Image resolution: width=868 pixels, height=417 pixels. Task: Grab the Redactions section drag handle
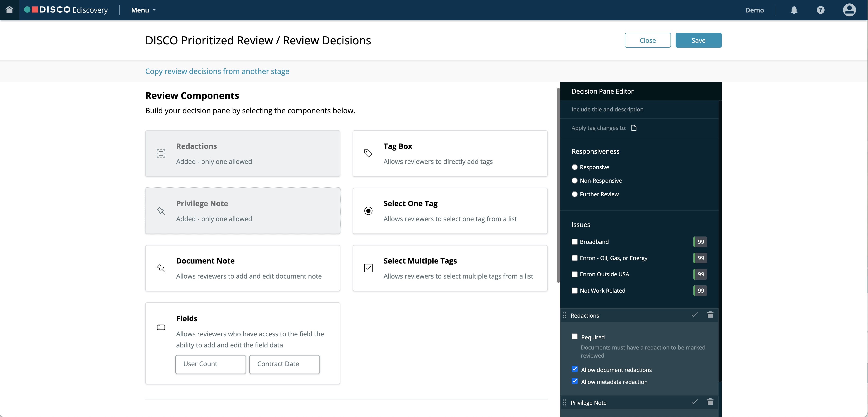click(565, 315)
